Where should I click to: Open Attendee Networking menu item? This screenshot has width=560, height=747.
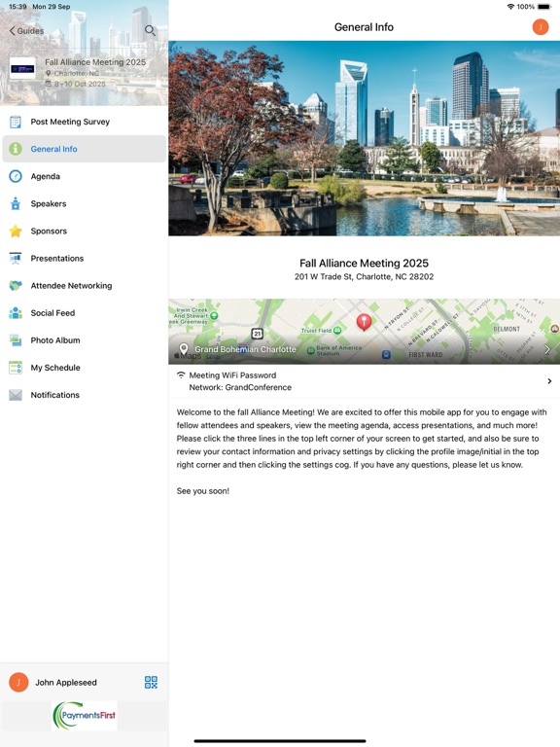[85, 286]
